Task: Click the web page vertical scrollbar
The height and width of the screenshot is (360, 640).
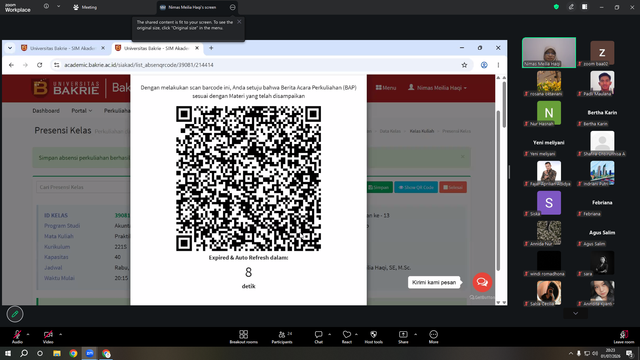Action: point(498,190)
